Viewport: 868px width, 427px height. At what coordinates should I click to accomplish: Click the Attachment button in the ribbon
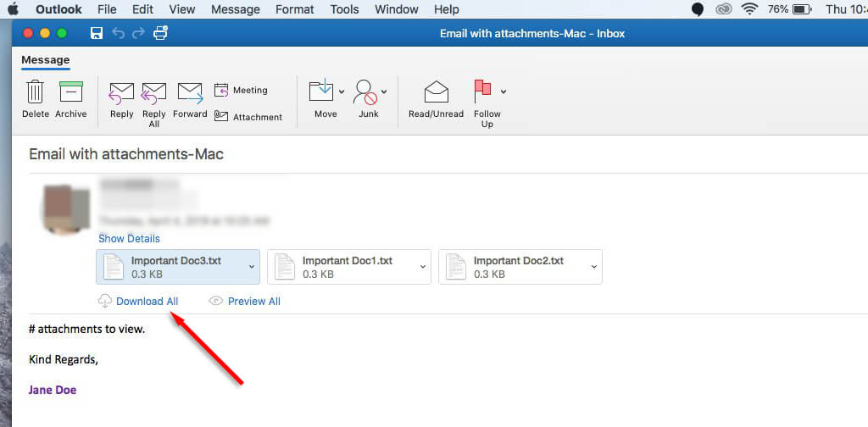[248, 117]
